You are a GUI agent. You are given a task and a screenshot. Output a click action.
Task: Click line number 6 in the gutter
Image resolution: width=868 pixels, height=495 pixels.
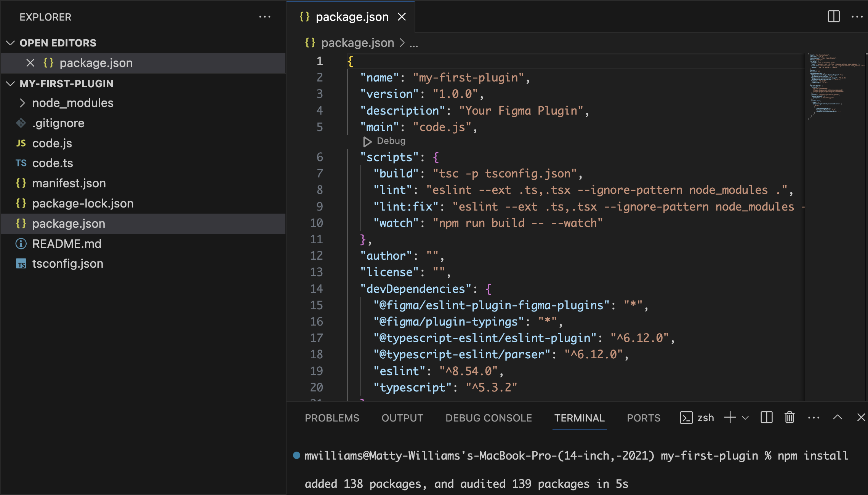point(320,157)
